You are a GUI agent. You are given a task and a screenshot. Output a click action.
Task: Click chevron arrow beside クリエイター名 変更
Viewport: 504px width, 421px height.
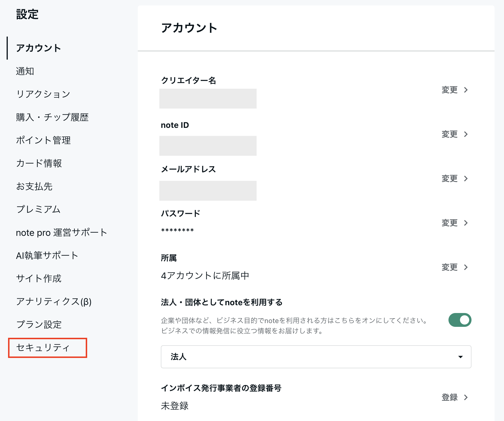(x=466, y=90)
